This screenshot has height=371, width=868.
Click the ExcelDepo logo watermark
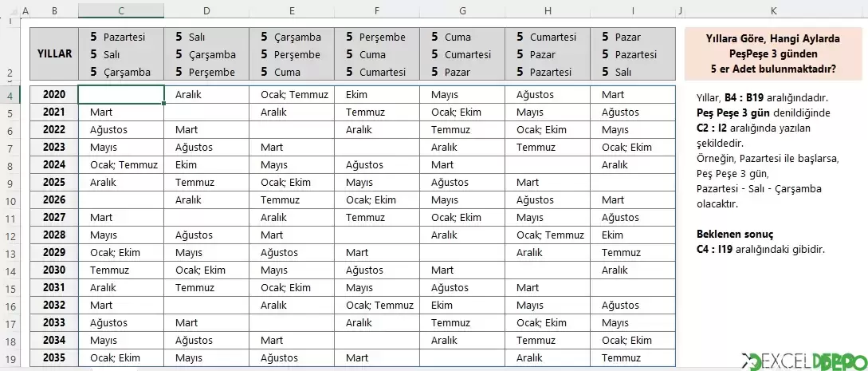(803, 361)
